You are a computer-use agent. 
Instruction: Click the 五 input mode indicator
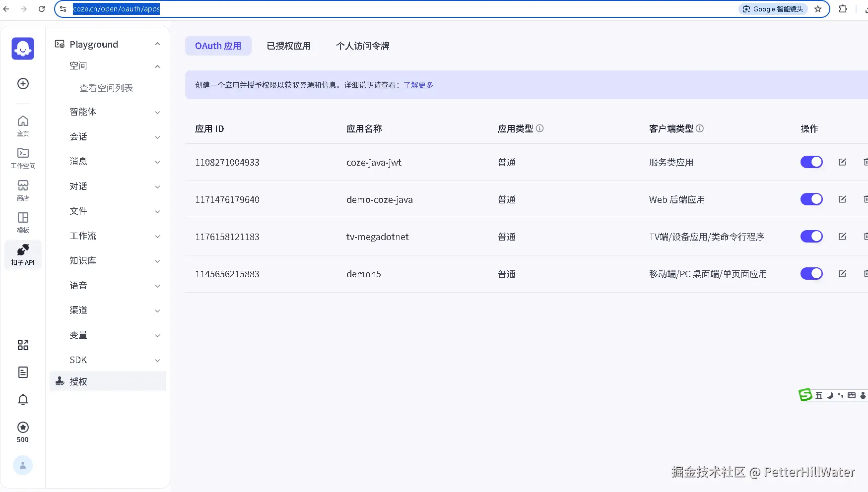coord(819,395)
